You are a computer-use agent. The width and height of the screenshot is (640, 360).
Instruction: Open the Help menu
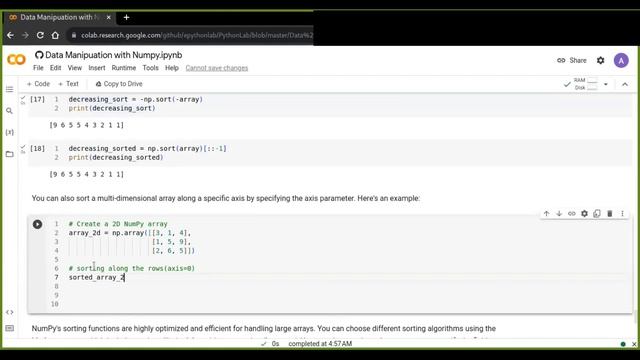pos(172,68)
